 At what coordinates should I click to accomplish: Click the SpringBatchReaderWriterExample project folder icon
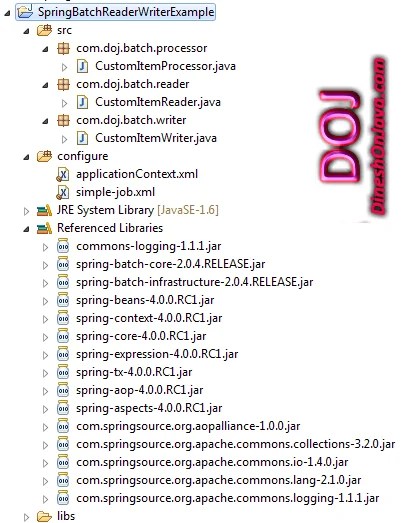[x=25, y=12]
